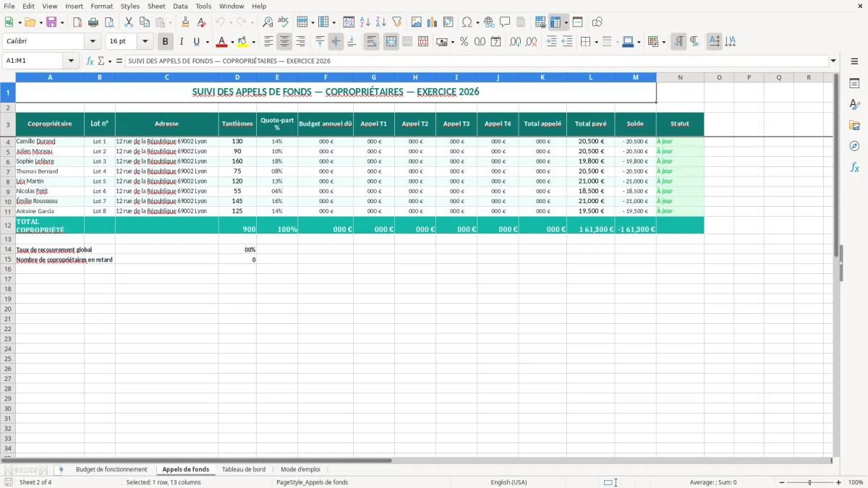Apply the yellow highlighting color swatch
The width and height of the screenshot is (868, 488).
243,42
